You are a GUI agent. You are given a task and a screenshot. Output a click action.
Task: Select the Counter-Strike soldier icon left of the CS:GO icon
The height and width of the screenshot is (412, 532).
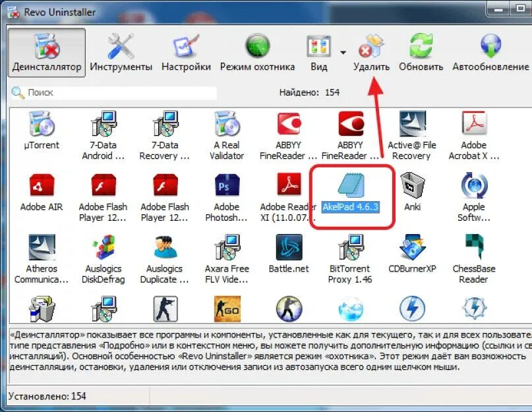(165, 309)
